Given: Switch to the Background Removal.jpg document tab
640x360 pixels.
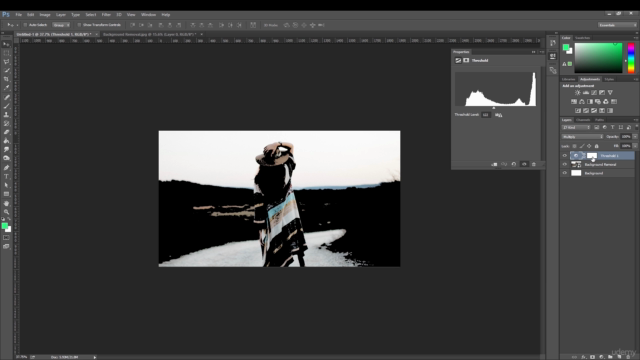Looking at the screenshot, I should tap(149, 34).
